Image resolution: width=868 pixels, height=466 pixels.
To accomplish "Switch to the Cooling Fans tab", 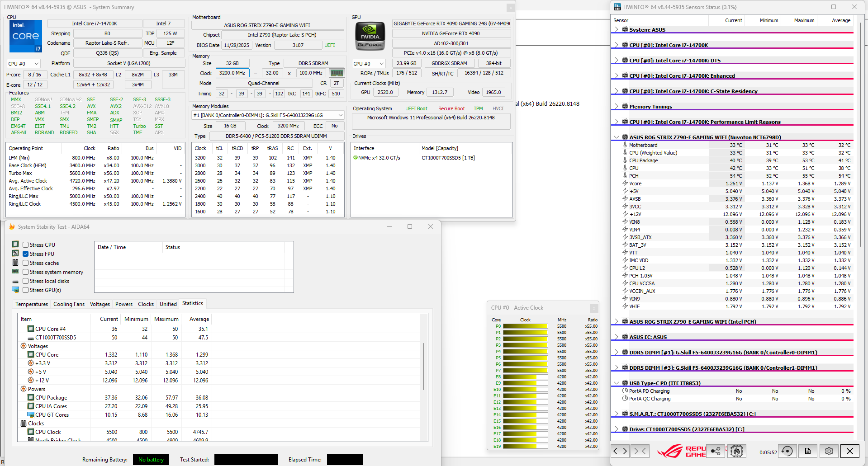I will (x=69, y=304).
